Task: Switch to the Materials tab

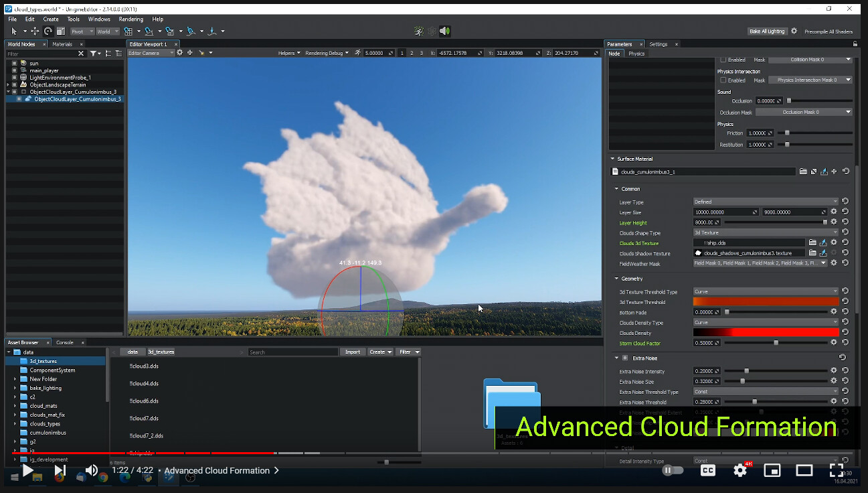Action: pyautogui.click(x=62, y=44)
